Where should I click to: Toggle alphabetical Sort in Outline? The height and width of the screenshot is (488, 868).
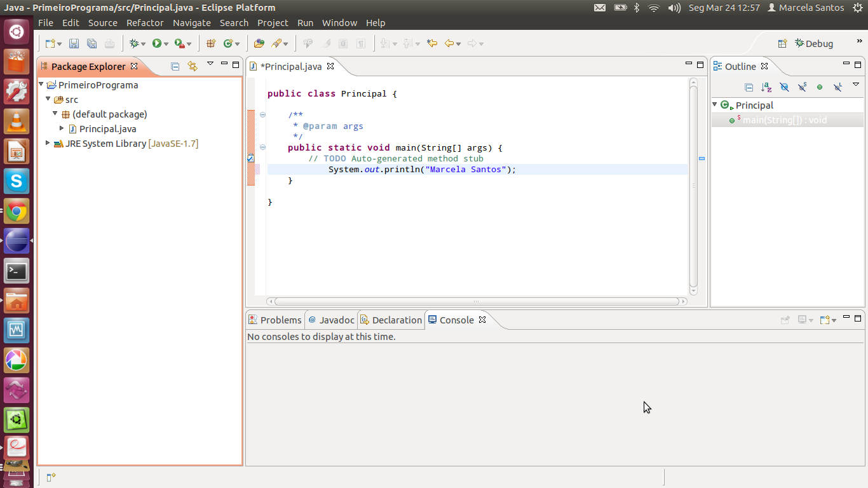click(x=766, y=87)
